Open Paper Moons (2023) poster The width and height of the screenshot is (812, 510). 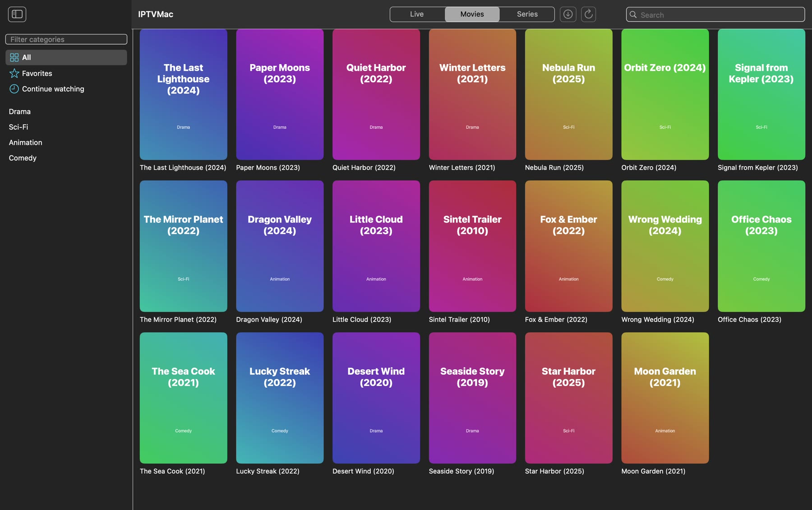coord(280,94)
